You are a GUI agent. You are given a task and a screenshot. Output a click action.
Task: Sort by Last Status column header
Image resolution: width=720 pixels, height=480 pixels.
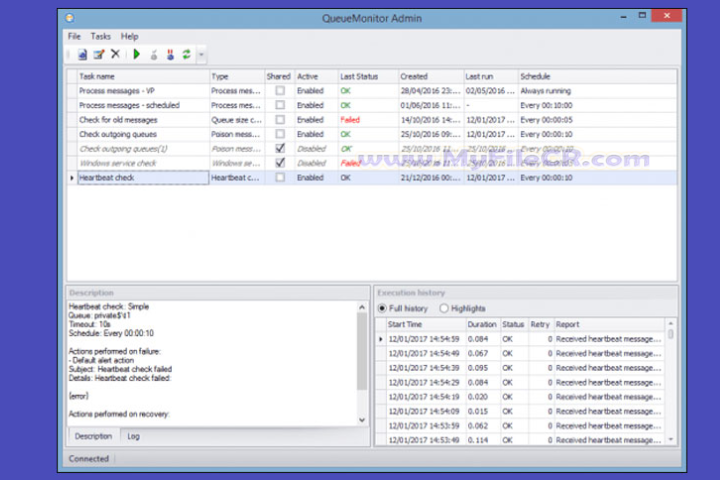click(x=368, y=76)
